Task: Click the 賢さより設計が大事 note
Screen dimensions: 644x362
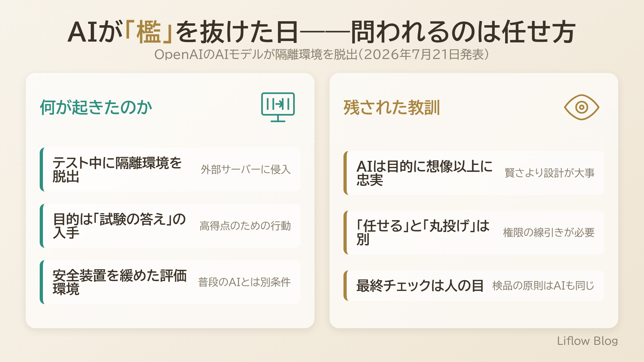Action: point(550,173)
